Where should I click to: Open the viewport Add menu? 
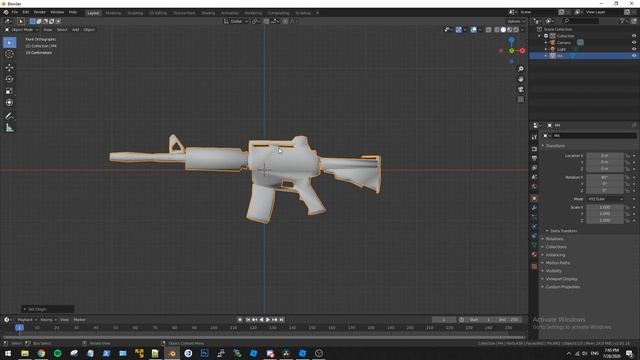point(76,30)
